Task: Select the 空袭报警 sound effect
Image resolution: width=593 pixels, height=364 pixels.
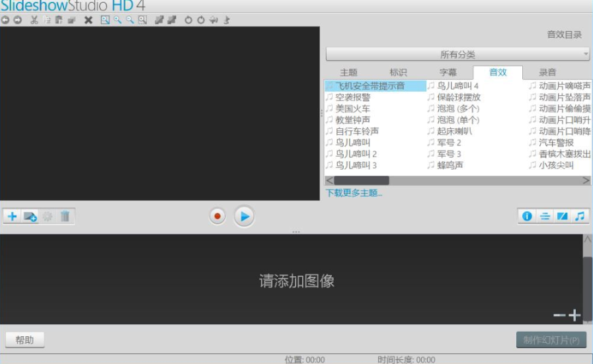Action: [x=353, y=97]
